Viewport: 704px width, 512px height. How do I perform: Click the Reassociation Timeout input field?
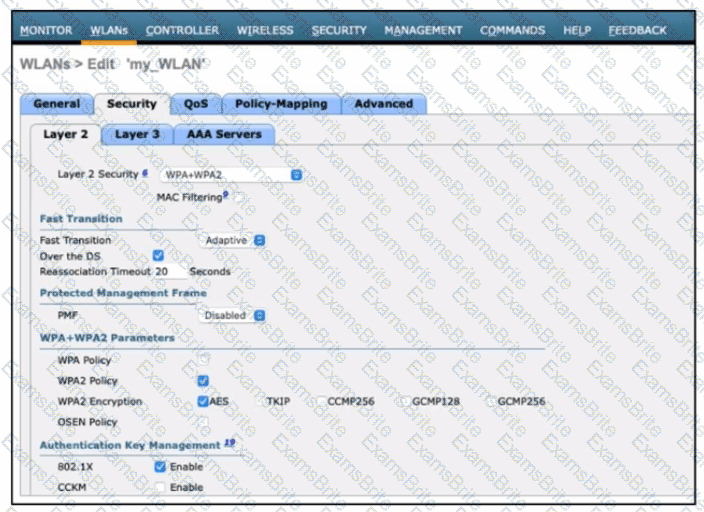pyautogui.click(x=170, y=271)
